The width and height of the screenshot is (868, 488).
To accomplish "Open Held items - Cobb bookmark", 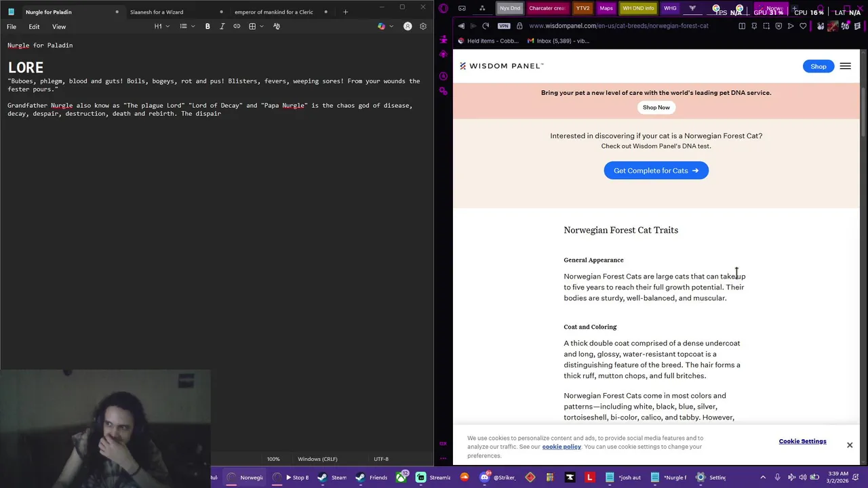I will coord(488,41).
